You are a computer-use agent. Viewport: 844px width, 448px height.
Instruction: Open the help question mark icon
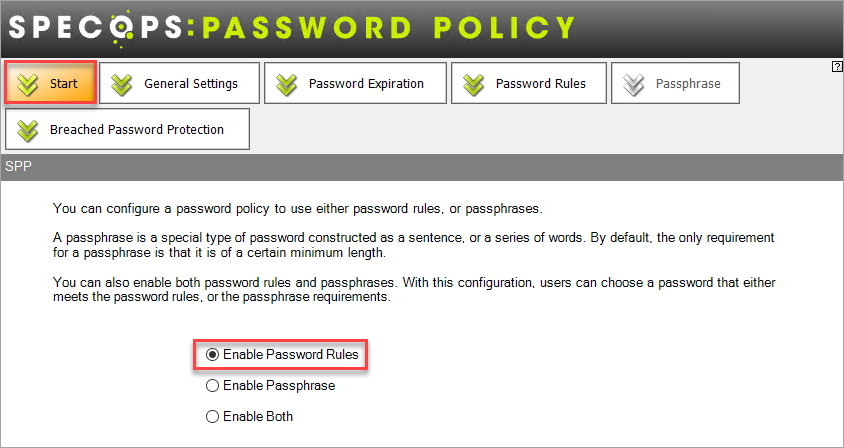click(836, 67)
